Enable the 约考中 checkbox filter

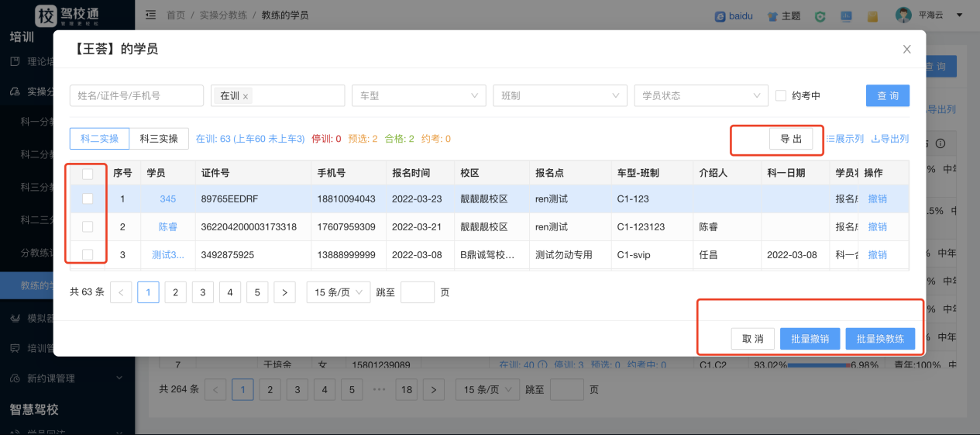coord(781,95)
